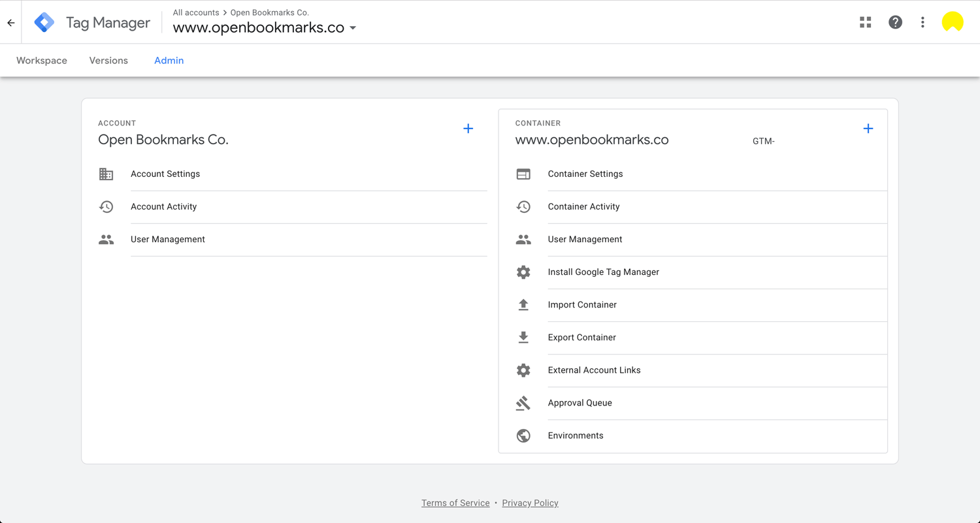Click the yellow user profile avatar

[953, 22]
